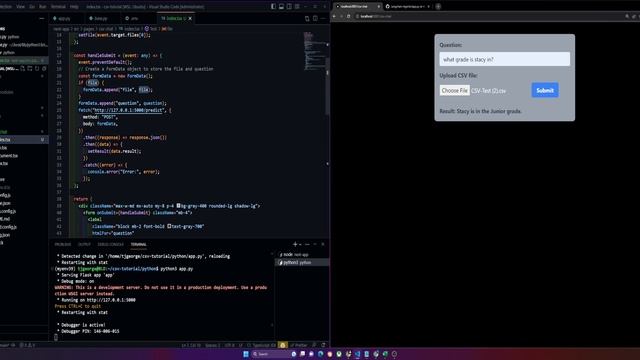Focus the Question text input
Screen dimensions: 640x360
[504, 59]
